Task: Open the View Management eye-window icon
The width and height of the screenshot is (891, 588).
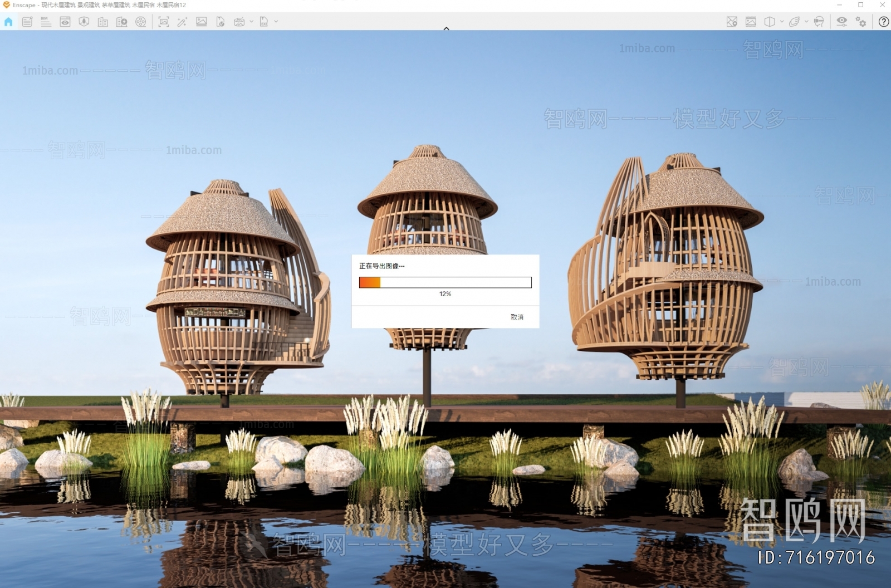Action: tap(65, 22)
